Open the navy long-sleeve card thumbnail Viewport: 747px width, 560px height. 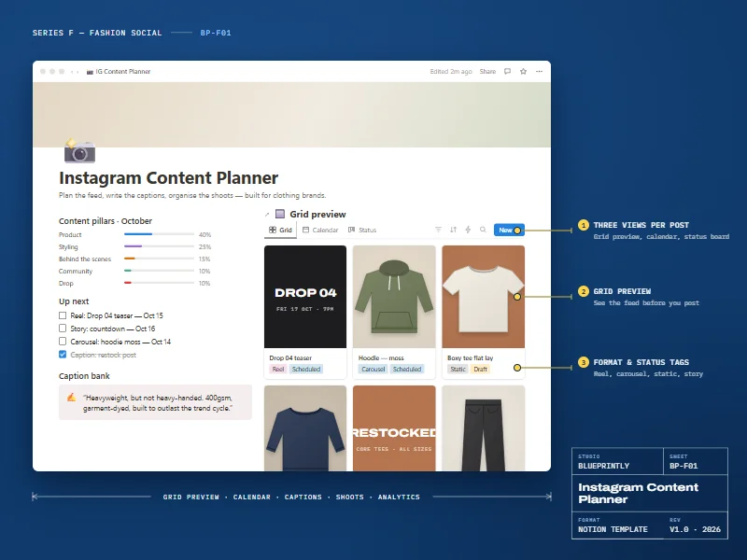[x=305, y=428]
